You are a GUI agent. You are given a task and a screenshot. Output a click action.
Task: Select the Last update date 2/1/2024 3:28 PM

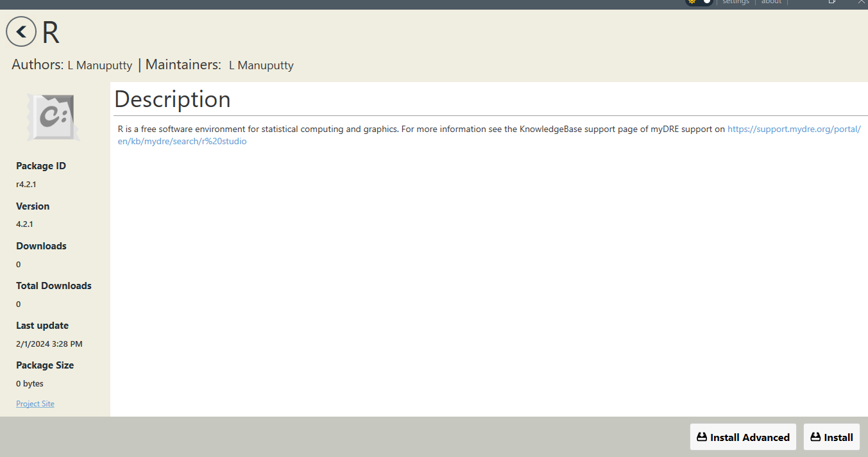tap(49, 344)
